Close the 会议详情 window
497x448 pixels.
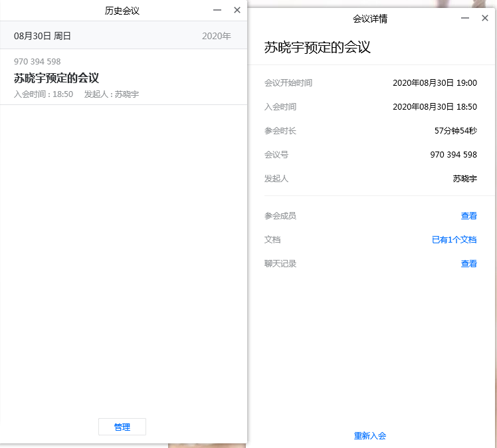(485, 19)
